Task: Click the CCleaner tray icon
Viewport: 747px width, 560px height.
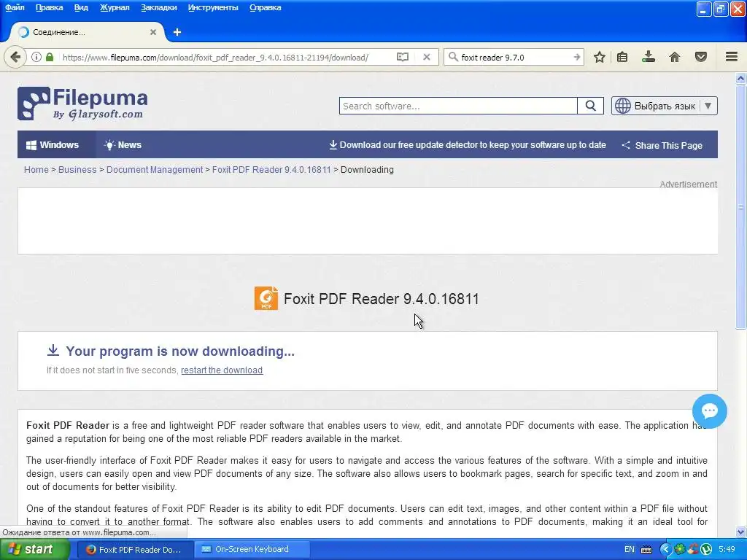Action: 693,549
